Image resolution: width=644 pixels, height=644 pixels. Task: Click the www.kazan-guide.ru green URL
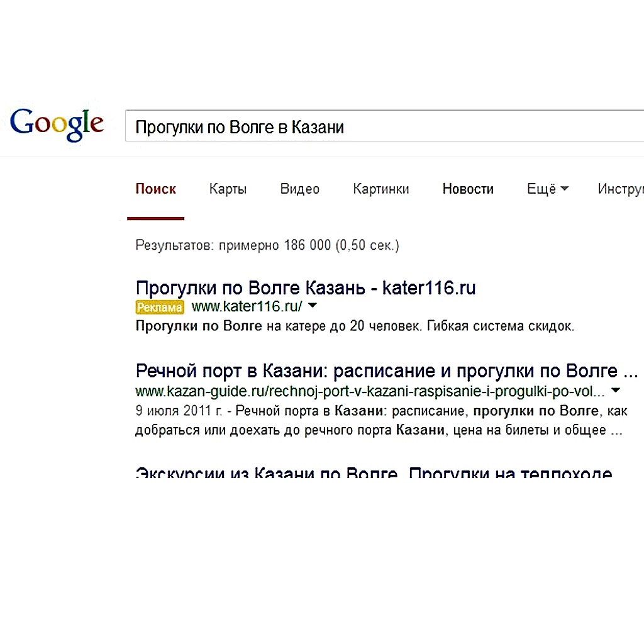pos(370,391)
